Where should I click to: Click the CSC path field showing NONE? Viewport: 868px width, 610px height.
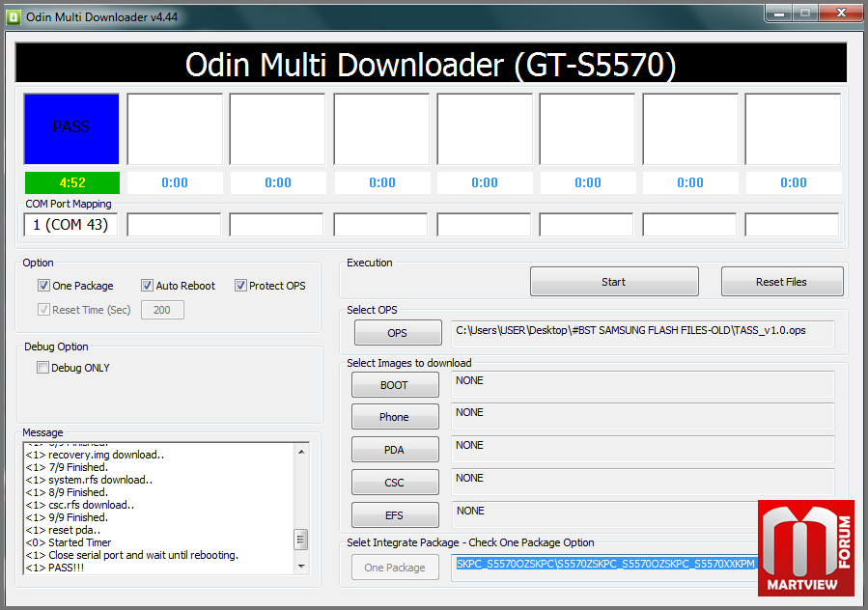tap(643, 482)
